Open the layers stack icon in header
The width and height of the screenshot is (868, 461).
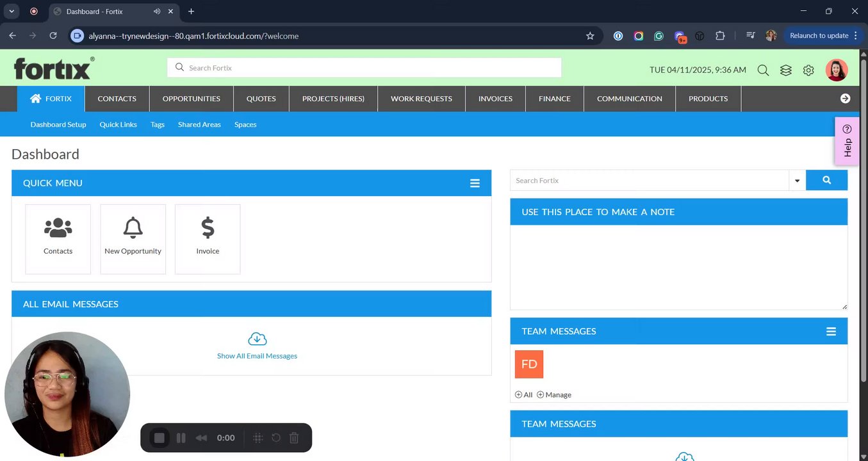coord(786,70)
